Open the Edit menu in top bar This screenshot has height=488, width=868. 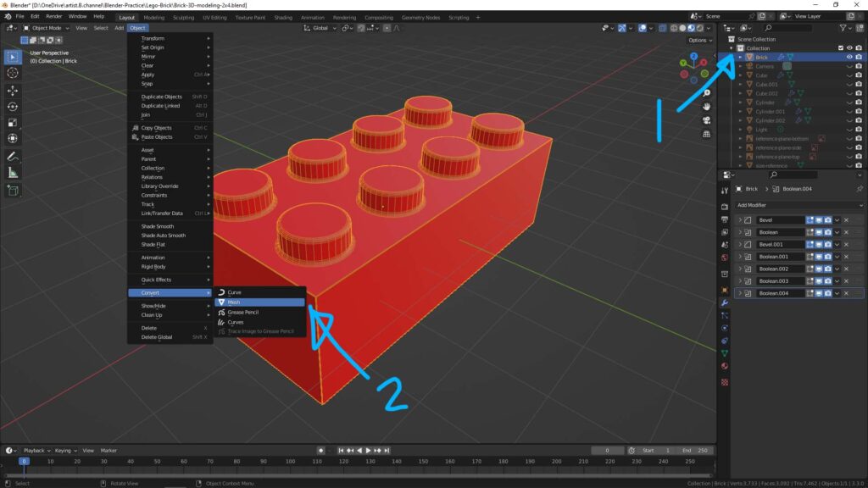point(35,17)
